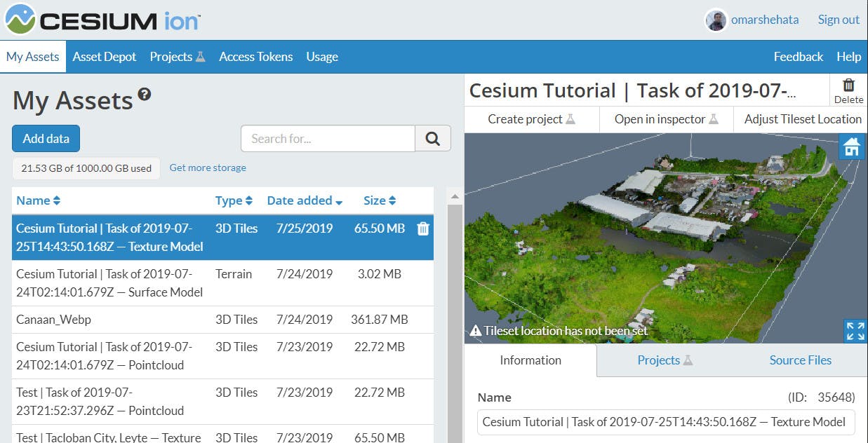Go to Asset Depot
This screenshot has height=443, width=868.
click(105, 57)
